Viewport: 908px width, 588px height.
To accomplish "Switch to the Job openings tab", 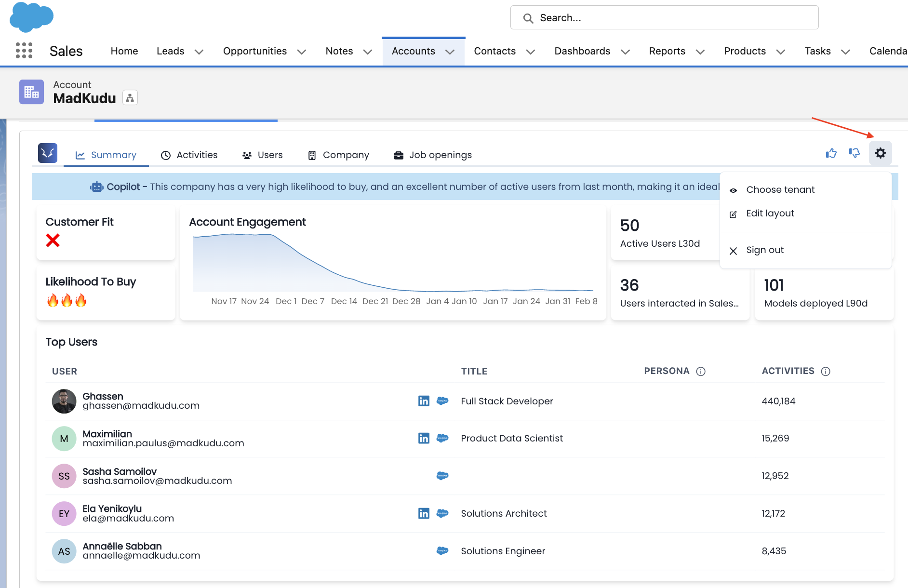I will 432,155.
